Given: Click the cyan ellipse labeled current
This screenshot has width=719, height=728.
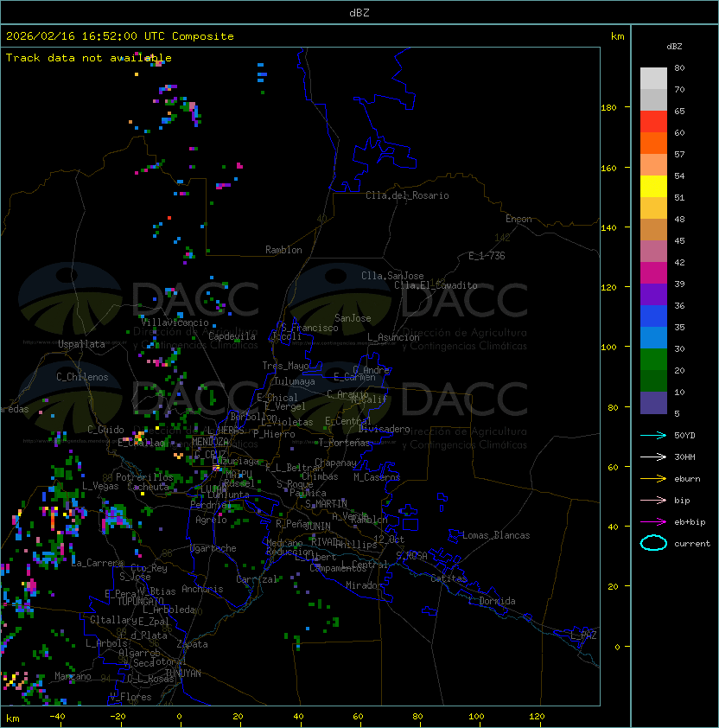Looking at the screenshot, I should click(653, 544).
